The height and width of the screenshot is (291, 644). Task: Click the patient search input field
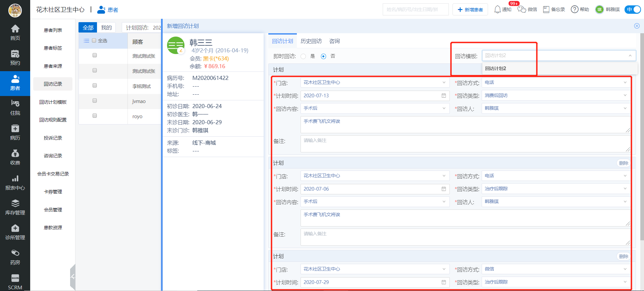(416, 9)
